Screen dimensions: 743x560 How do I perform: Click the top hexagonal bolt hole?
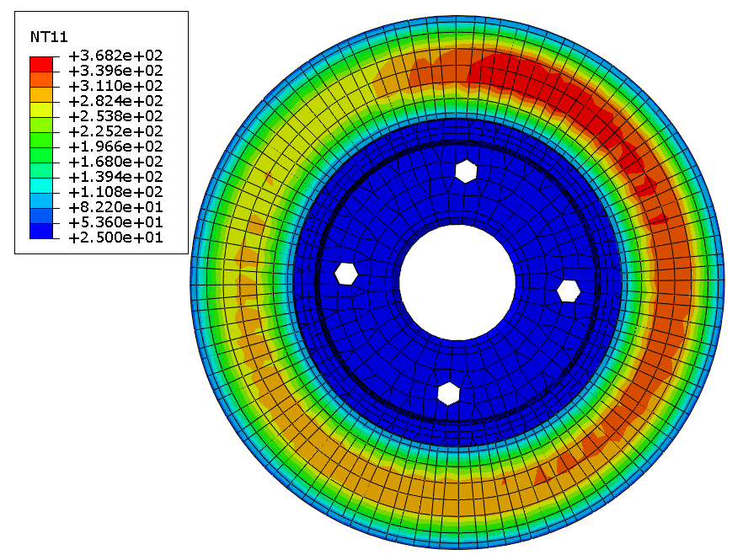tap(466, 171)
